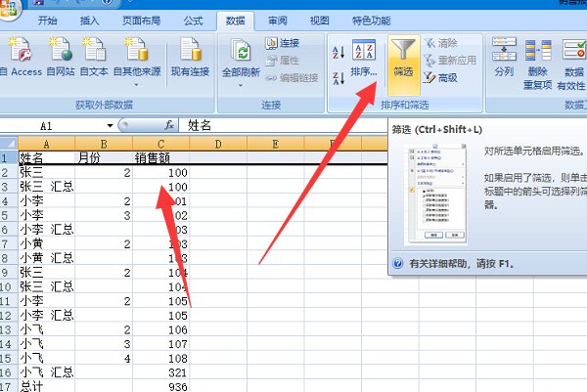Switch to the 页面布局 tab
587x392 pixels.
pos(141,21)
